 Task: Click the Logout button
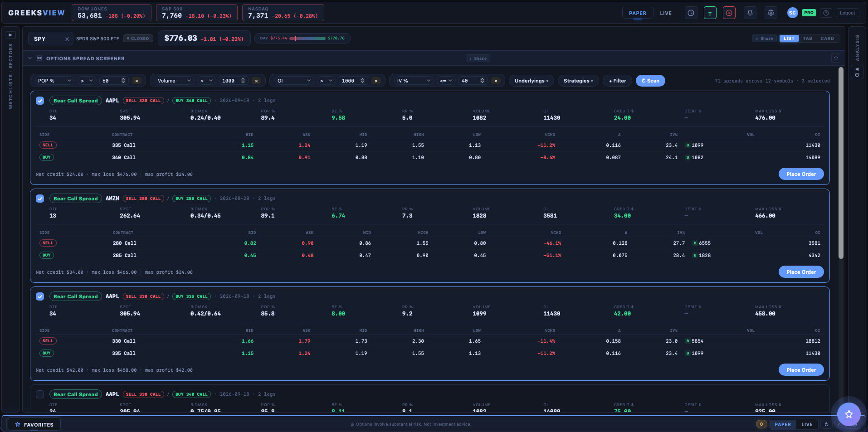[x=847, y=13]
